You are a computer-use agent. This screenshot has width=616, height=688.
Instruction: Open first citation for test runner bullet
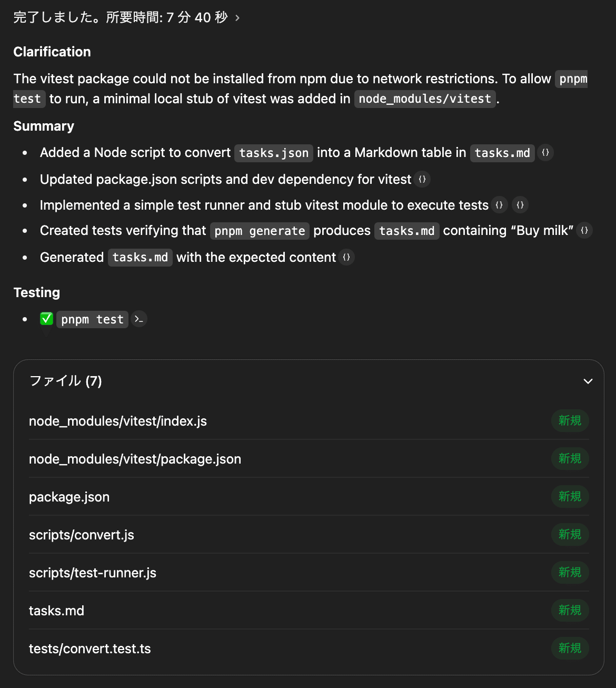(499, 205)
